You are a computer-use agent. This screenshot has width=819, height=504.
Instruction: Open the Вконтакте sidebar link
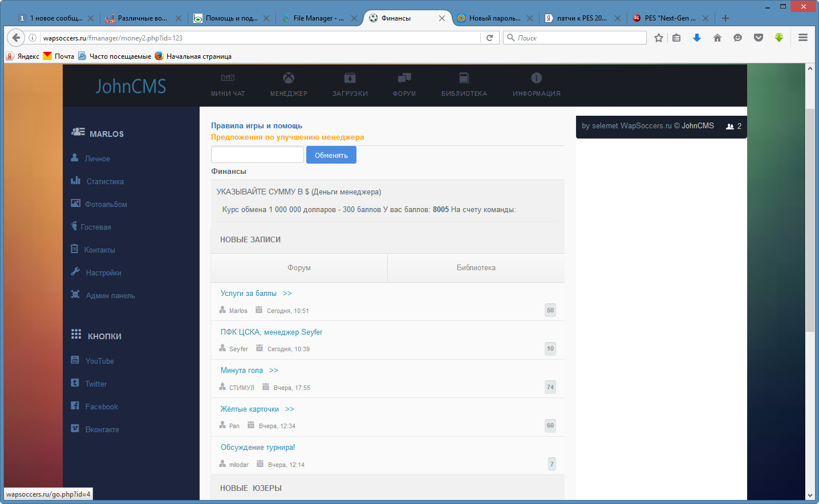pyautogui.click(x=102, y=429)
